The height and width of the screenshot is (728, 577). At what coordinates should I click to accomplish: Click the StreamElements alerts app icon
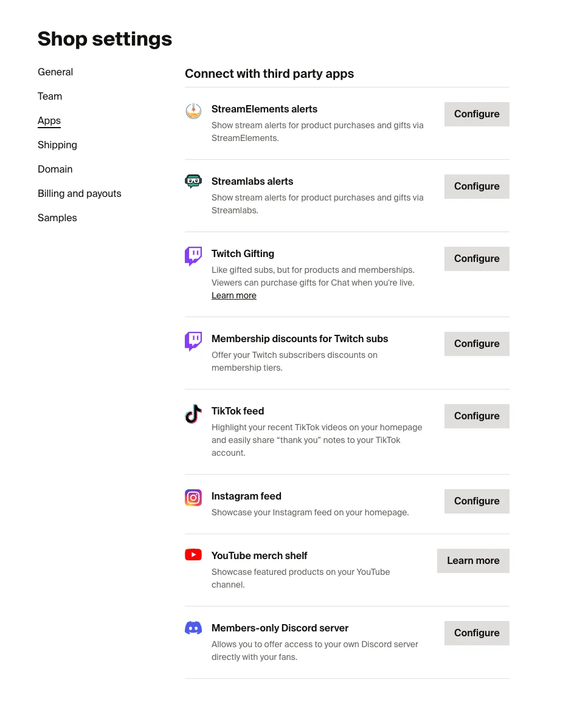(193, 111)
